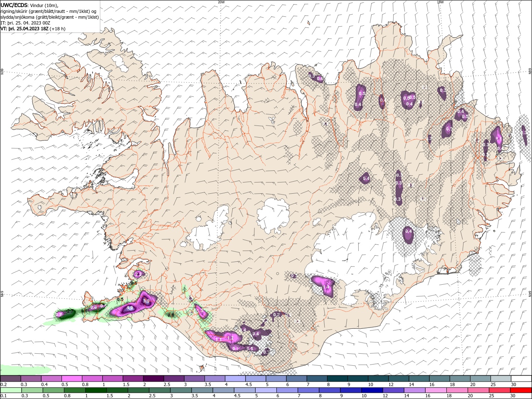Click the gray-green 3 swatch, lower legend bar
Image resolution: width=532 pixels, height=399 pixels.
pyautogui.click(x=180, y=390)
